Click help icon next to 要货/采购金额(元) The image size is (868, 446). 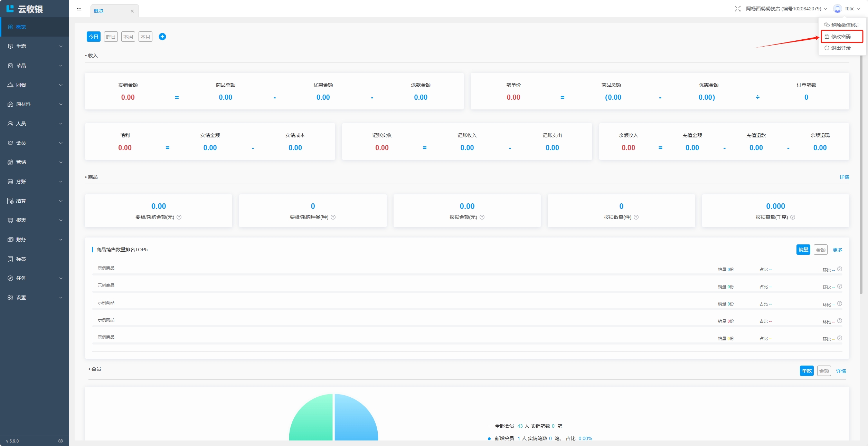[x=179, y=217]
